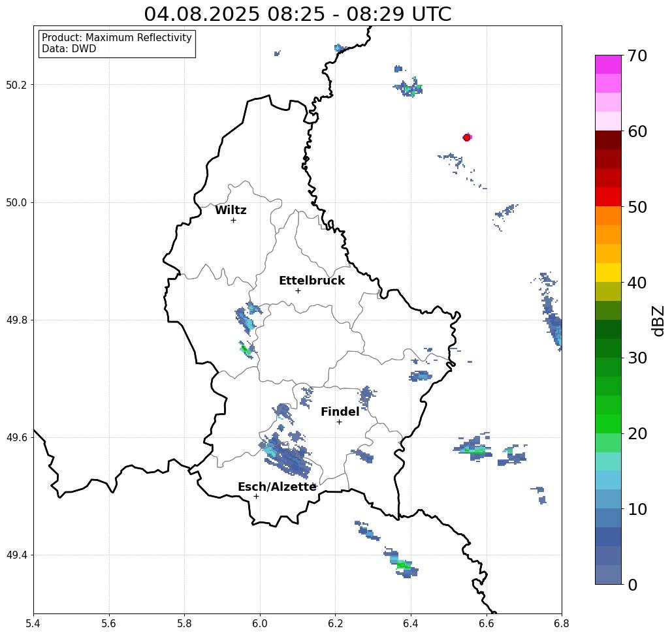Image resolution: width=672 pixels, height=635 pixels.
Task: Click the 5.6 longitude axis label
Action: [109, 623]
